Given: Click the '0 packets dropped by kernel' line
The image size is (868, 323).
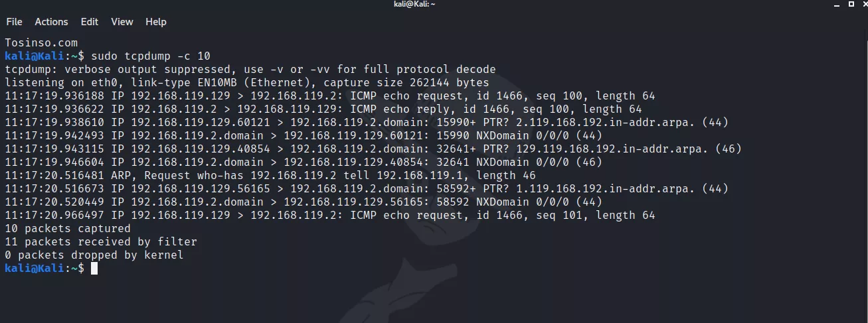Looking at the screenshot, I should pyautogui.click(x=94, y=255).
